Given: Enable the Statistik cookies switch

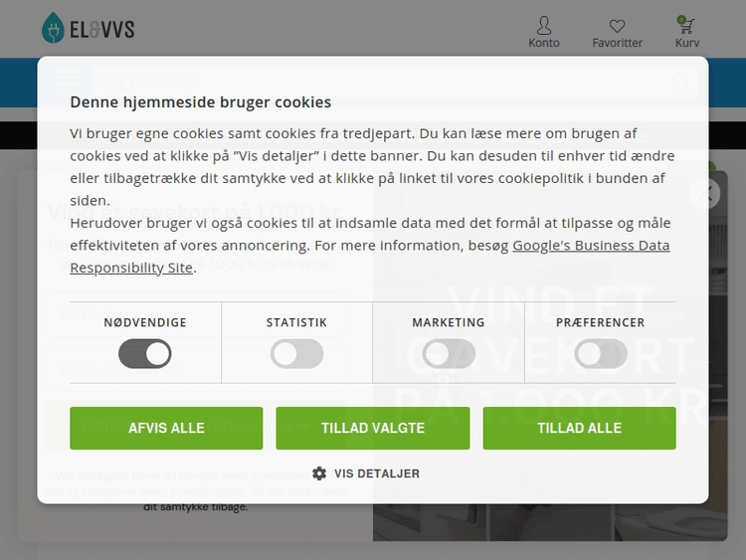Looking at the screenshot, I should point(296,353).
